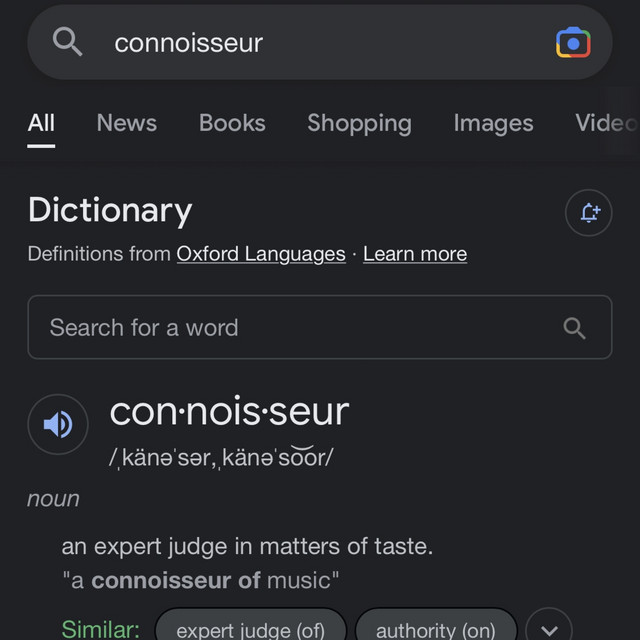Image resolution: width=640 pixels, height=640 pixels.
Task: Click the phonetic pronunciation text
Action: click(x=221, y=457)
